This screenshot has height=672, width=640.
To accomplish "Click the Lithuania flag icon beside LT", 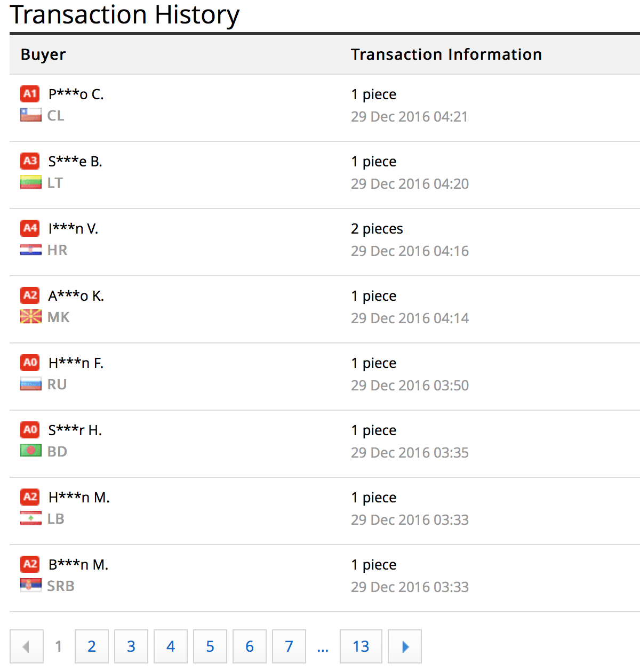I will point(31,182).
